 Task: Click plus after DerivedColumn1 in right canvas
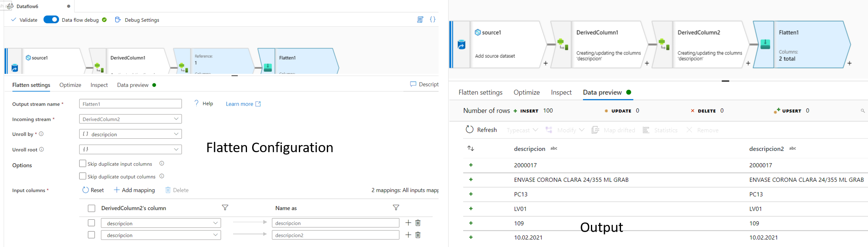point(647,63)
